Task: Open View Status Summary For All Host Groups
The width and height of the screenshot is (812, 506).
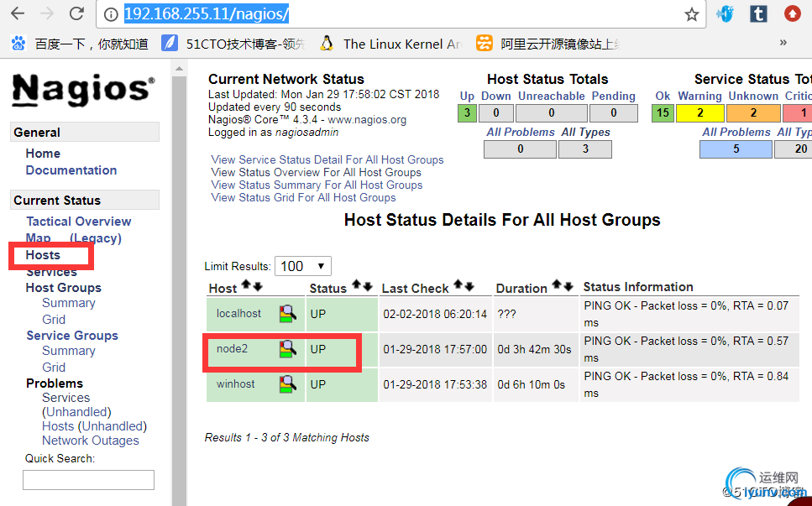Action: tap(317, 185)
